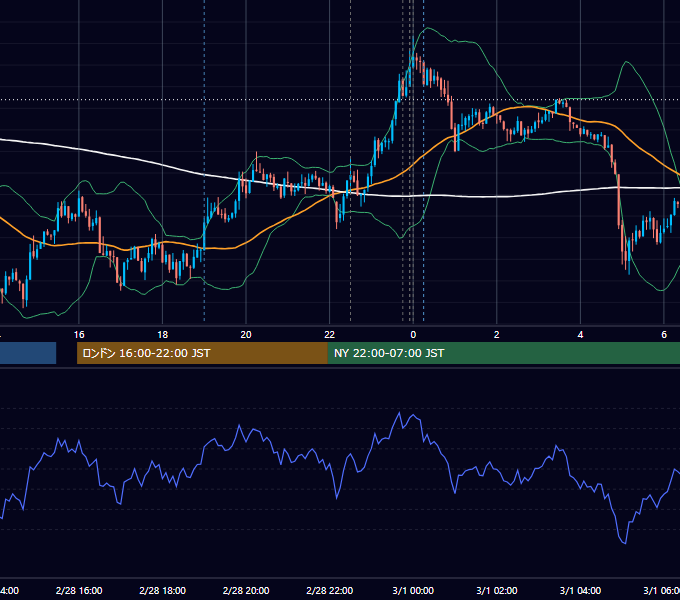Click the ロンドン 16:00-22:00 JST session band
680x600 pixels.
tap(202, 353)
